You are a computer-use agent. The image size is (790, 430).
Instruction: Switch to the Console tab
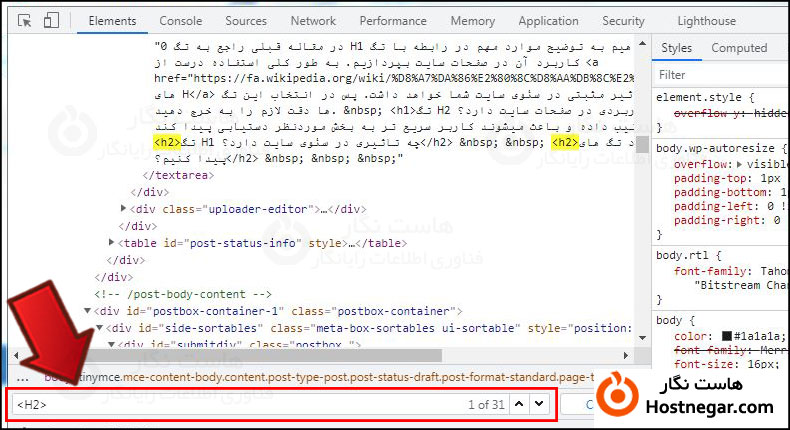180,21
